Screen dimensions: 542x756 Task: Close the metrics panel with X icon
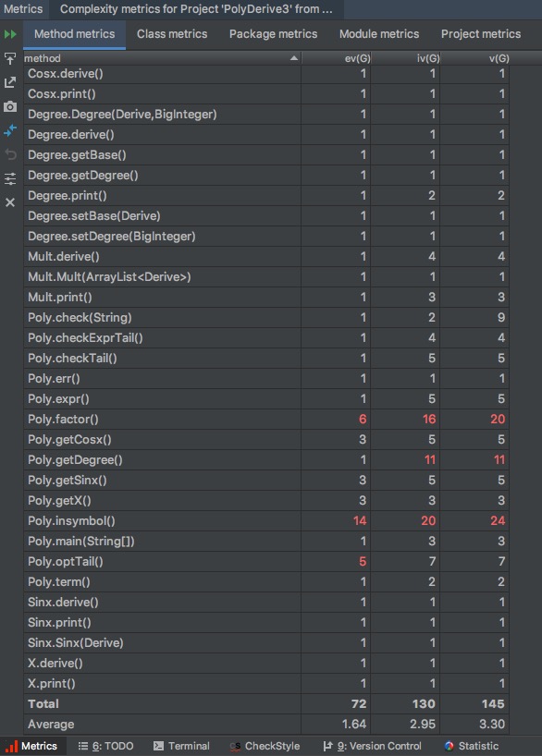point(10,202)
